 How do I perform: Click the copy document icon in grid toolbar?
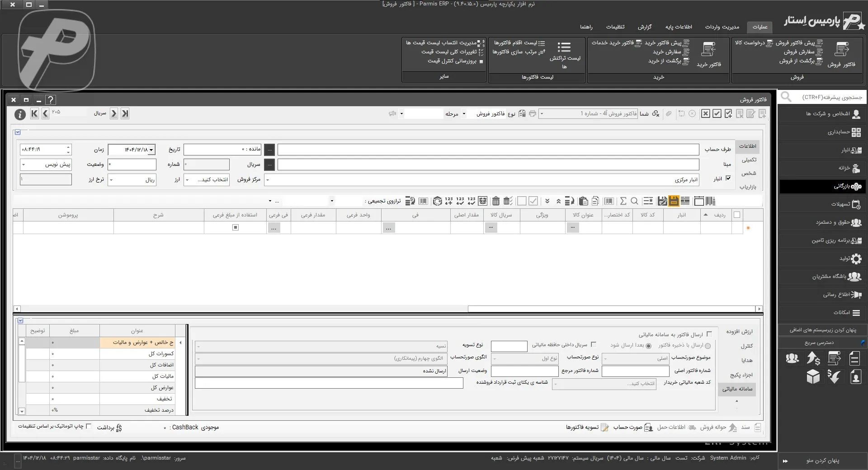click(x=595, y=201)
